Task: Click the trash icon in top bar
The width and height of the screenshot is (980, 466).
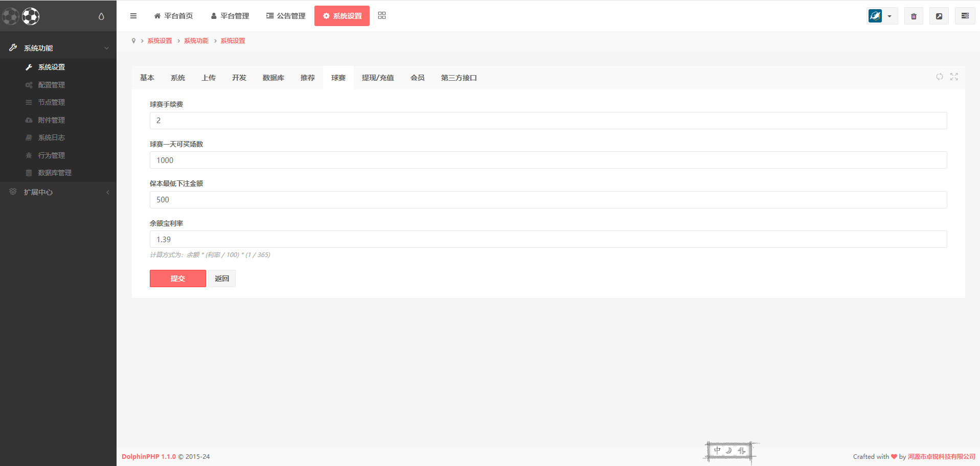Action: (x=914, y=16)
